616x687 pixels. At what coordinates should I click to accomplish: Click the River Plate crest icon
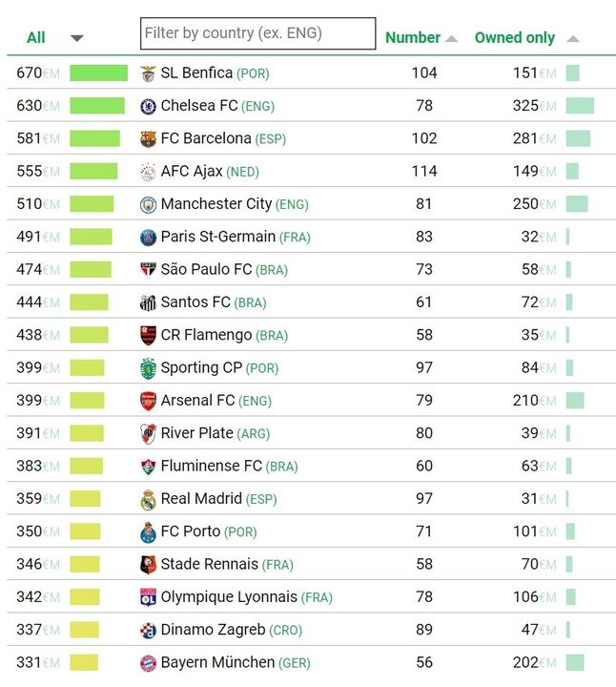tap(148, 433)
